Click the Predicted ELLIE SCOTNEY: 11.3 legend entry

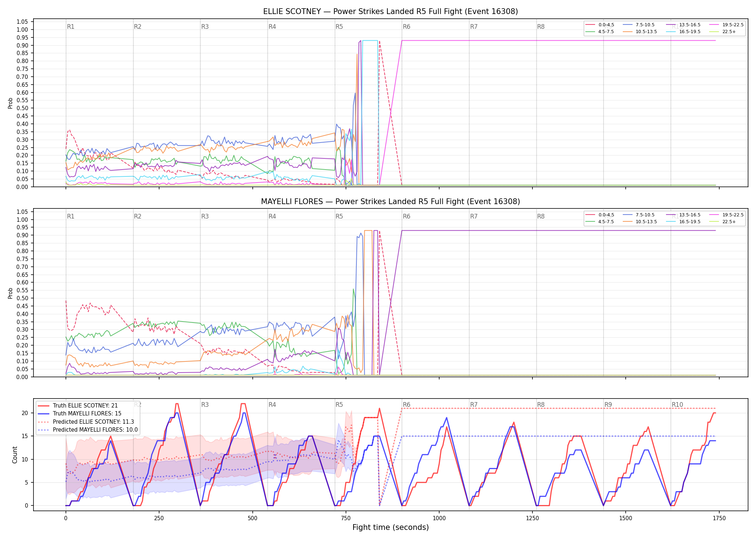click(86, 422)
